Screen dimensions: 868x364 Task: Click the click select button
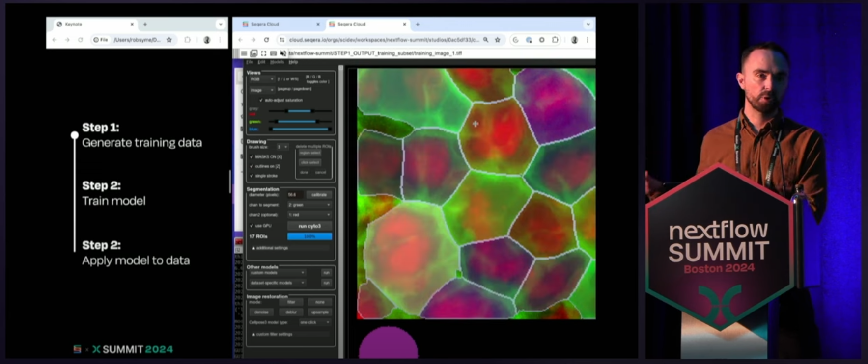[x=310, y=162]
